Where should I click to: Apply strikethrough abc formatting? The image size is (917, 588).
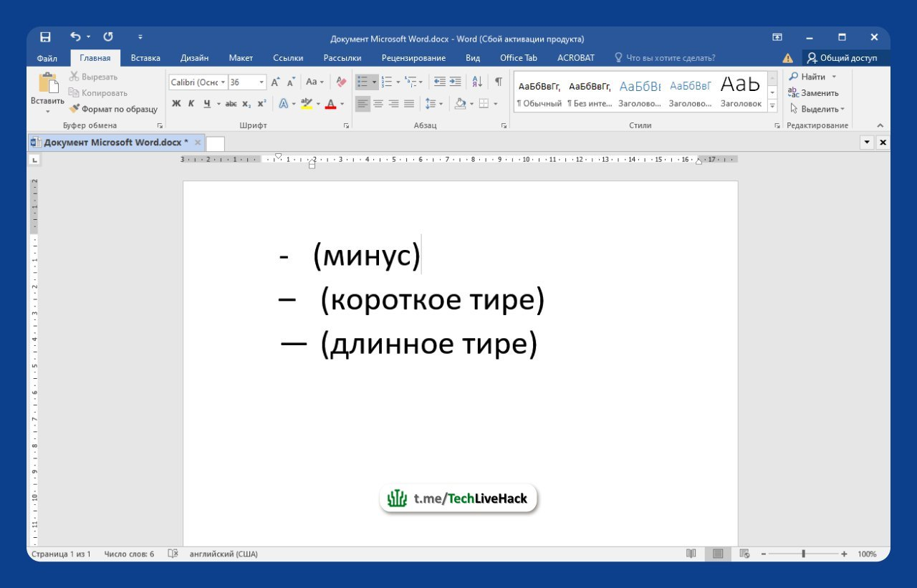(x=231, y=104)
